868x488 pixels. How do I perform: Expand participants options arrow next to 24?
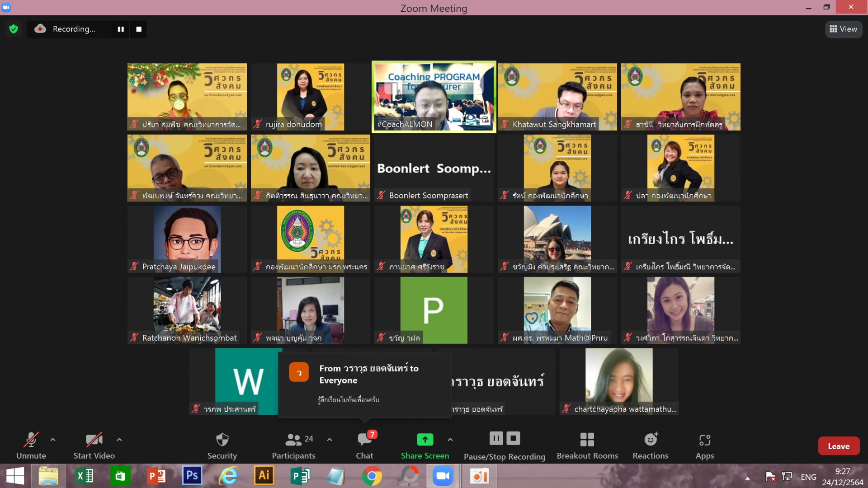[330, 439]
